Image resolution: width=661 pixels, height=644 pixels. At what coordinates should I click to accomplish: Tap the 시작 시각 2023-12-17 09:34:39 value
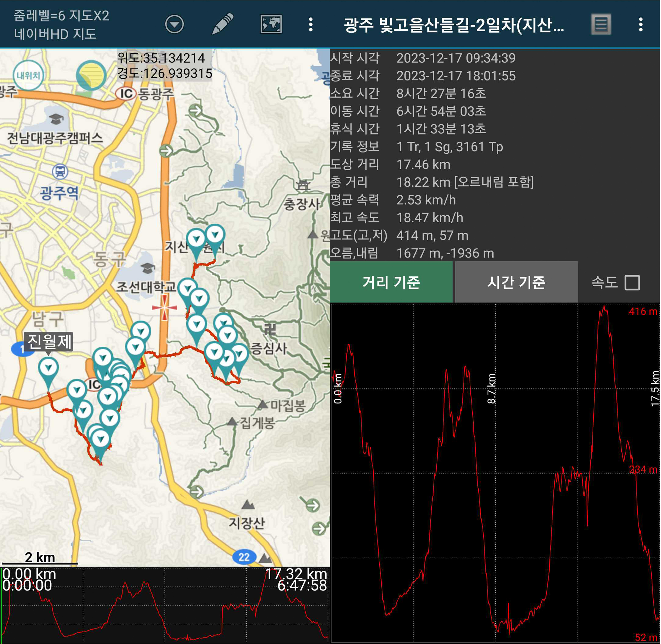coord(456,58)
